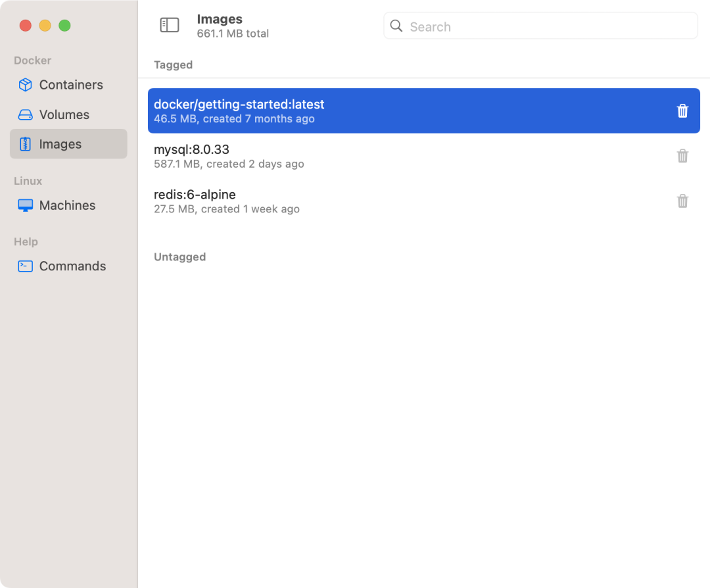
Task: Remove the redis:6-alpine image via trash
Action: (682, 201)
